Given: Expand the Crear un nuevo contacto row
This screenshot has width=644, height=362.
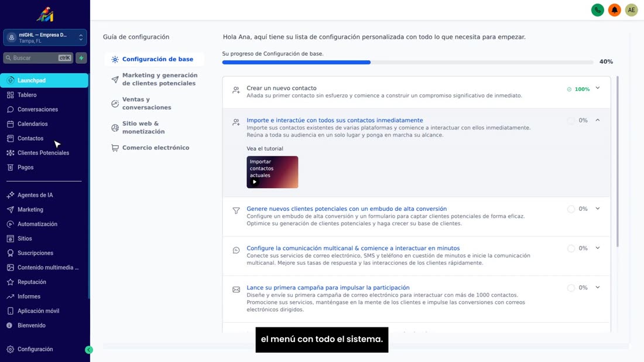Looking at the screenshot, I should pos(598,88).
